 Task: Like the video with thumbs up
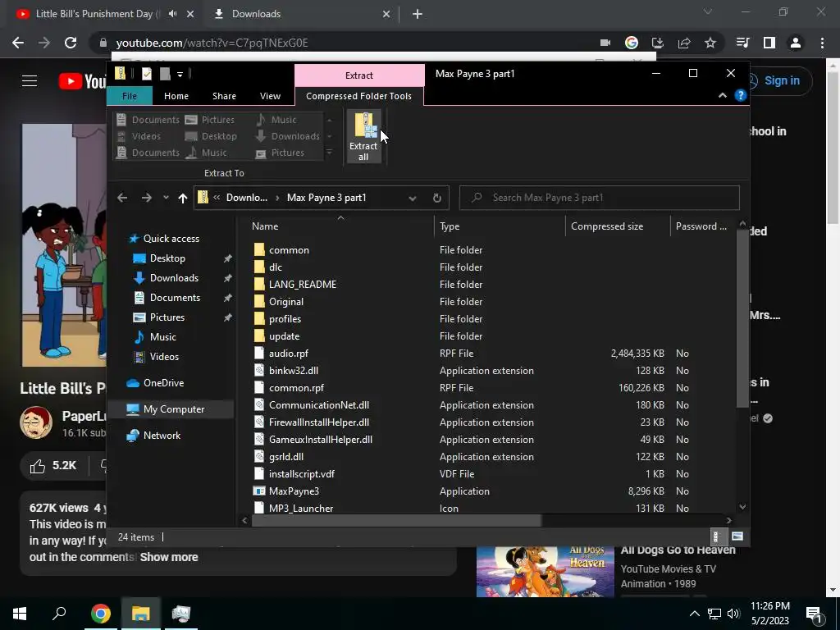[x=53, y=466]
